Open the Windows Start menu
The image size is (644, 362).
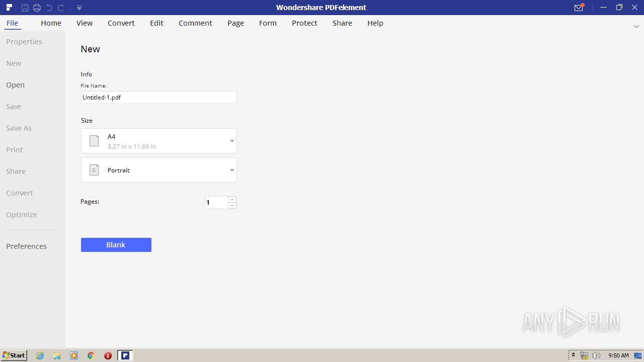click(14, 355)
